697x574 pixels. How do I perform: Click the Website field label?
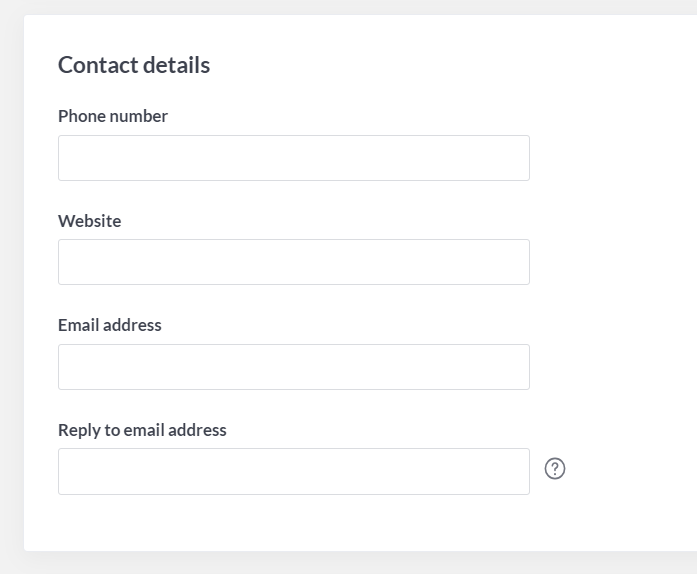(90, 221)
